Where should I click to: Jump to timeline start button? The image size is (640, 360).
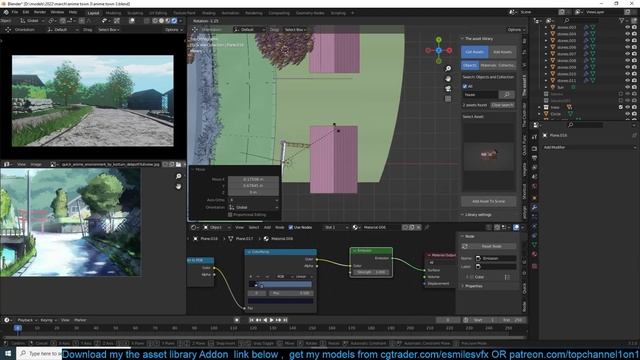click(252, 320)
